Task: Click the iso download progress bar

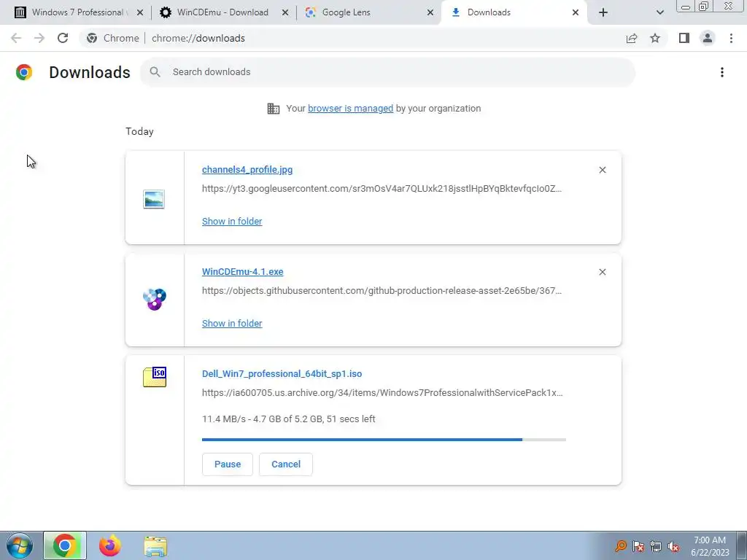Action: pyautogui.click(x=384, y=440)
